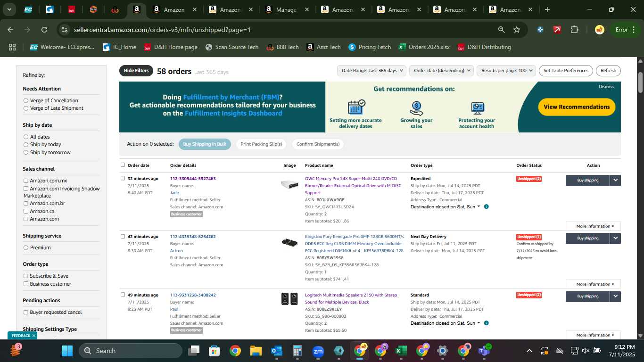Open info icon next to Jade's destination closed note
Viewport: 644px width, 362px height.
click(x=486, y=206)
